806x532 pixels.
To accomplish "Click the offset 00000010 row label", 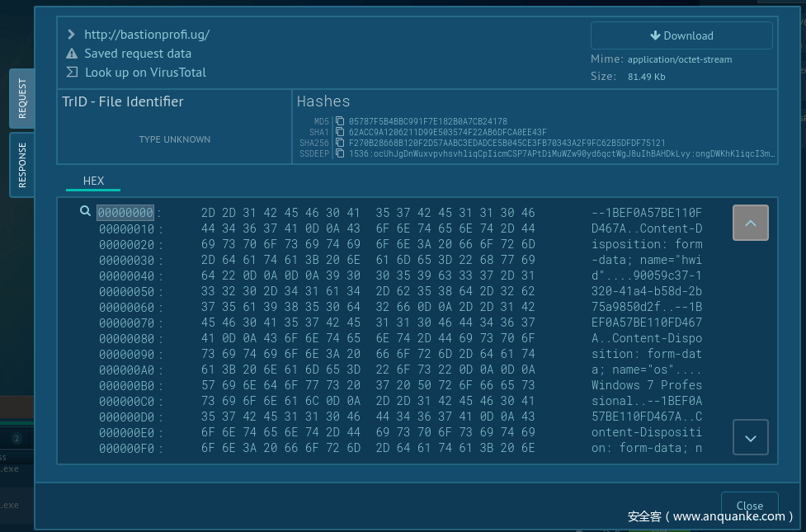I will pyautogui.click(x=126, y=228).
